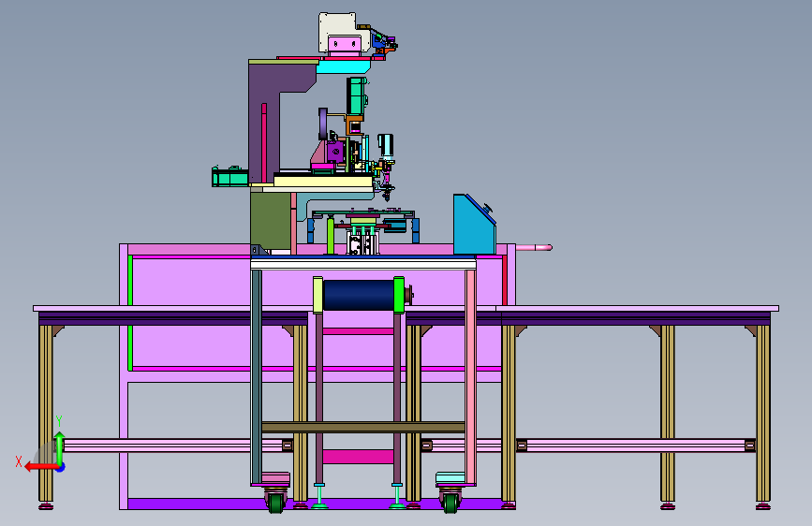Select the left leveling foot between the casters
Screen dimensions: 812x526
pyautogui.click(x=319, y=496)
